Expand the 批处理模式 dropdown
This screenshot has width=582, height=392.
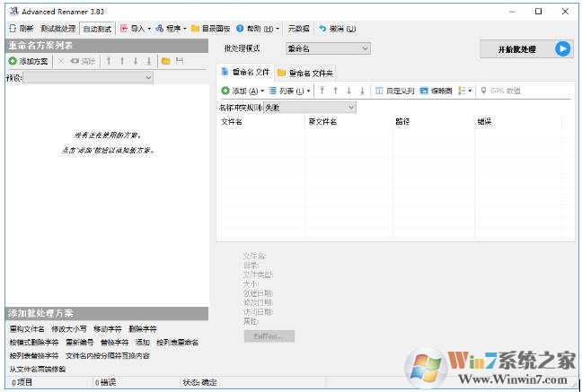(365, 48)
